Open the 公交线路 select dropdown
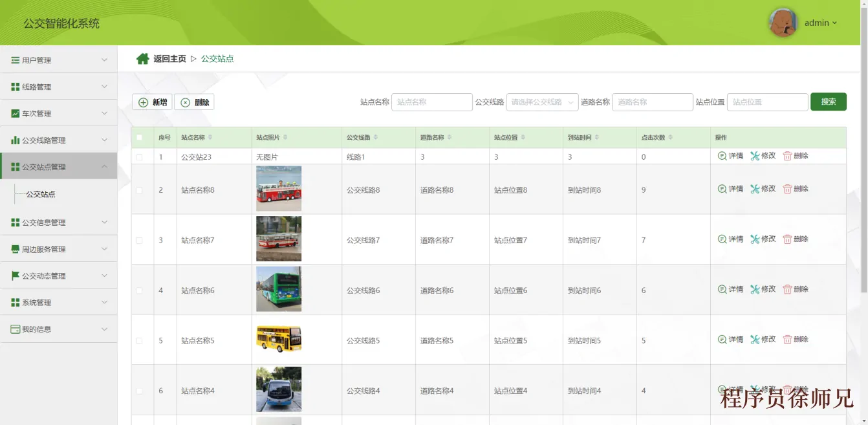Viewport: 868px width, 425px height. coord(542,102)
